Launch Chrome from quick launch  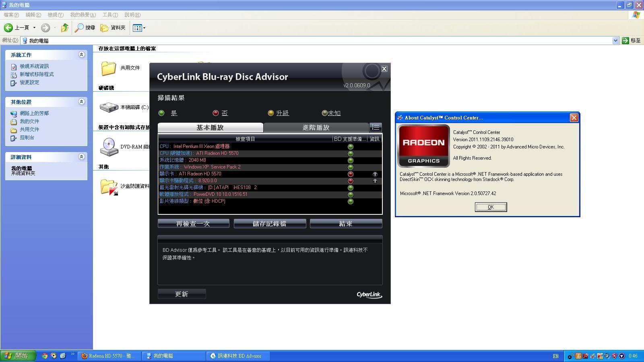click(x=45, y=356)
